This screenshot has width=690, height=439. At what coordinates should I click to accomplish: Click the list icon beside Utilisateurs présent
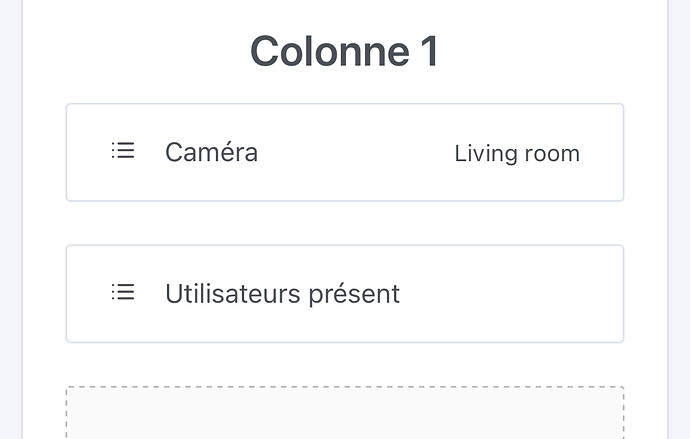(123, 292)
